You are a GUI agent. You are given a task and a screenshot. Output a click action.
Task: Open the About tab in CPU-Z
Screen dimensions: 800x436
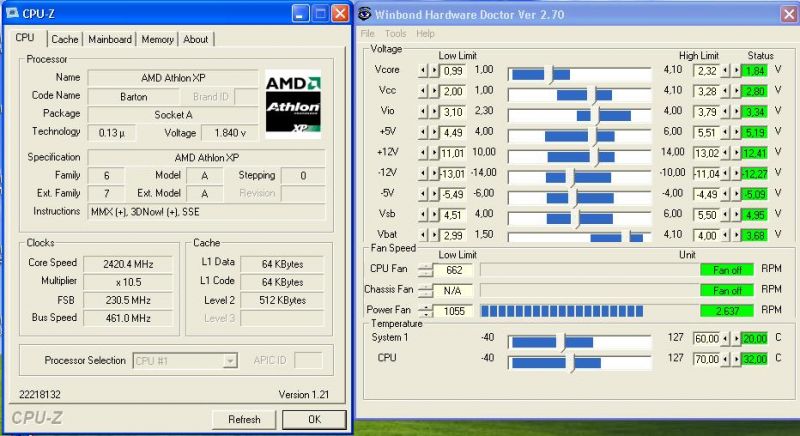click(195, 39)
